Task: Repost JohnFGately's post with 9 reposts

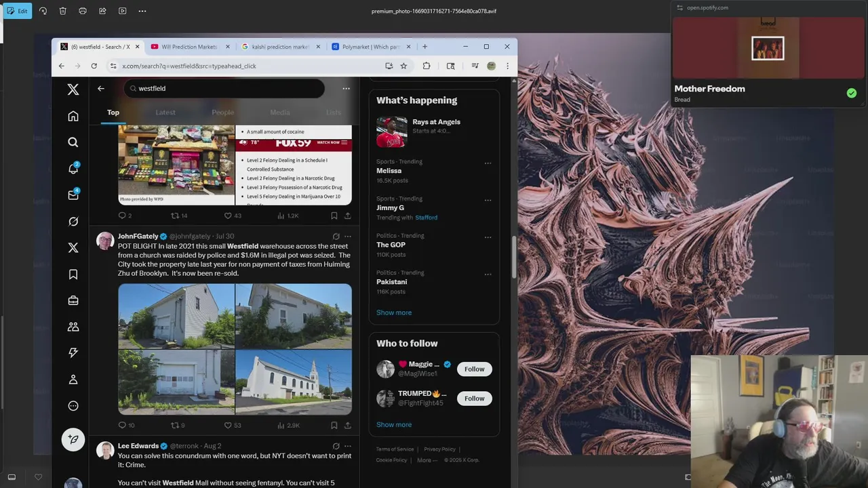Action: pyautogui.click(x=178, y=425)
